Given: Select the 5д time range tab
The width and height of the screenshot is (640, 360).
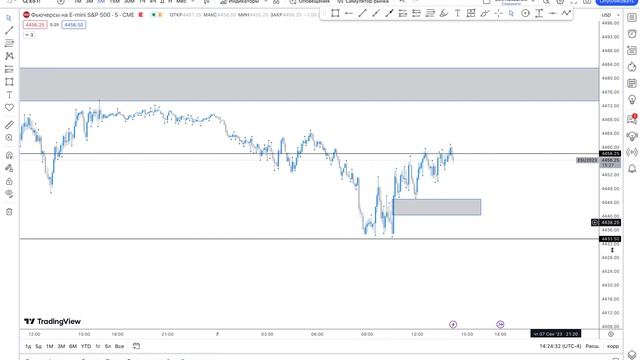Looking at the screenshot, I should click(38, 346).
